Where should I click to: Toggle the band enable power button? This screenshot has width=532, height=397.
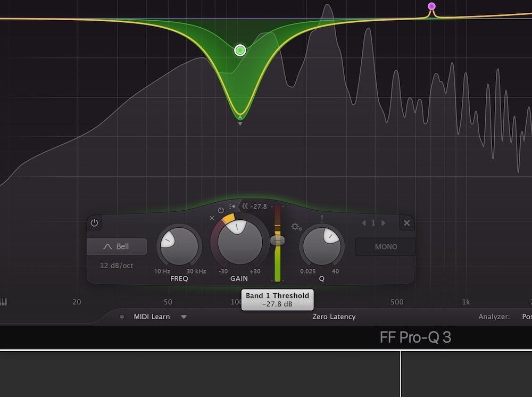[x=94, y=222]
